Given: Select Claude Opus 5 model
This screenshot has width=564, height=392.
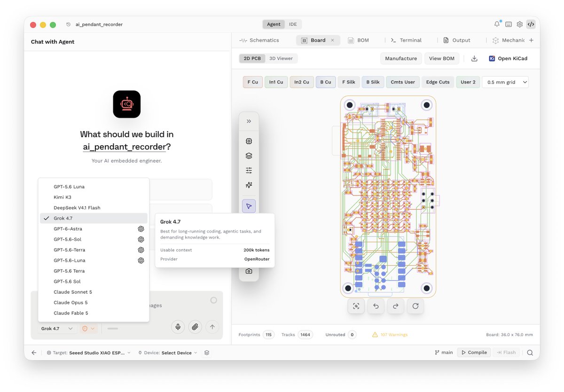Looking at the screenshot, I should click(94, 303).
